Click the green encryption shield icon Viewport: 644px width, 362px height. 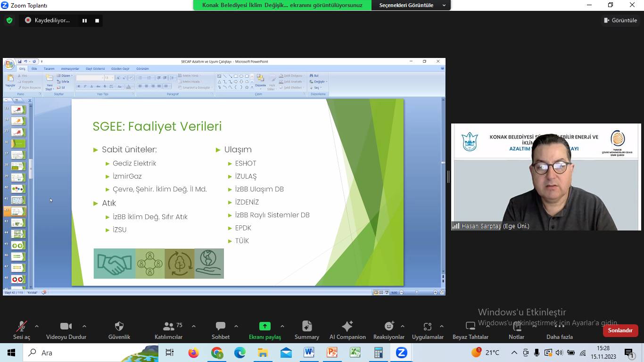9,20
